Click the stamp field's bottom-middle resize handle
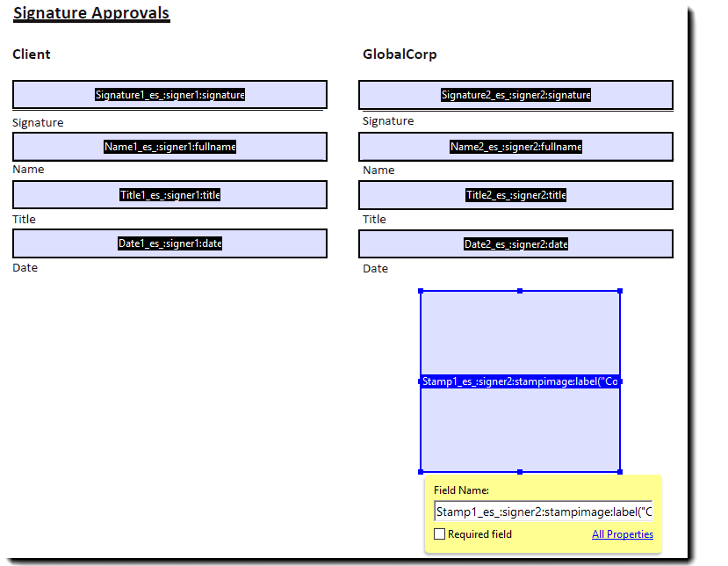The height and width of the screenshot is (566, 728). click(520, 472)
